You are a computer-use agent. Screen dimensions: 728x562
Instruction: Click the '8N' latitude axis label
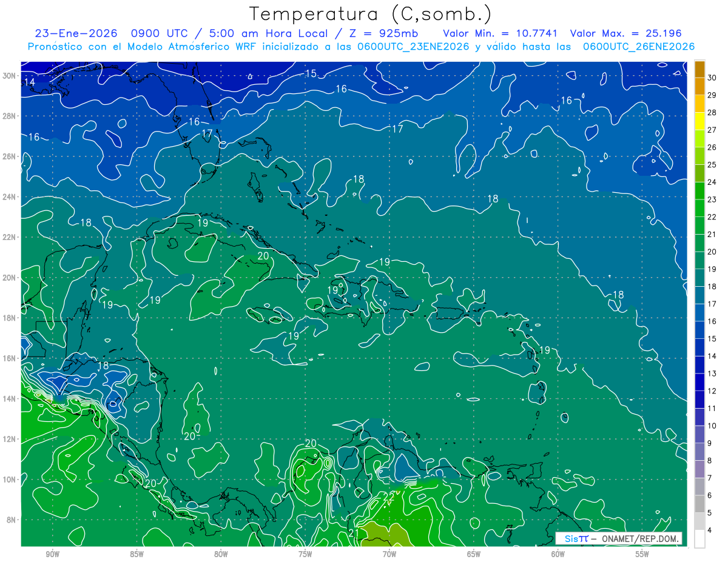pos(11,520)
